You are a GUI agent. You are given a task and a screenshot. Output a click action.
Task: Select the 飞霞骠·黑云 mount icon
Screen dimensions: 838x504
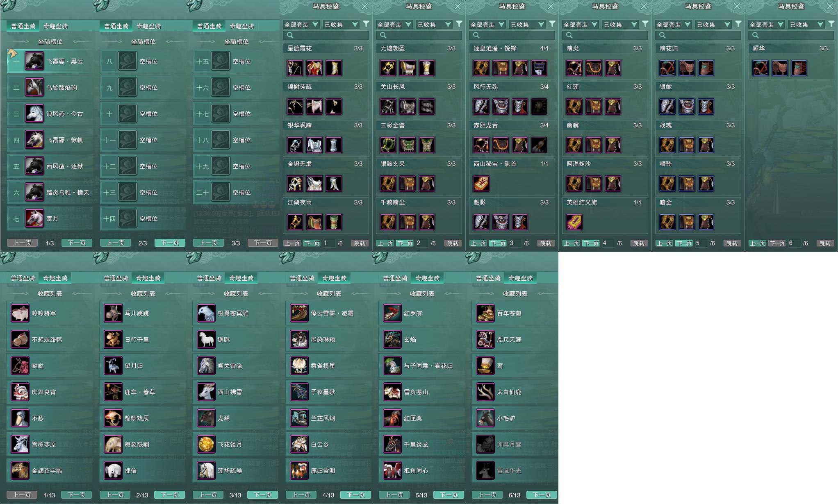click(x=34, y=61)
